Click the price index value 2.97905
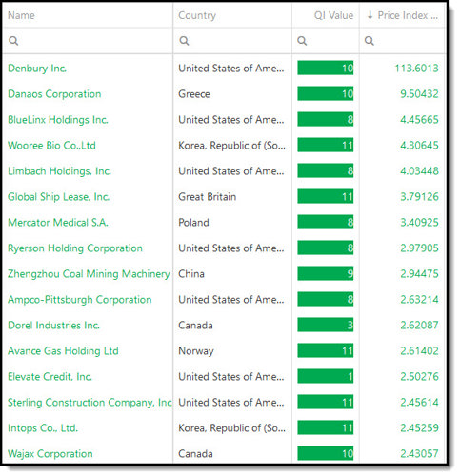 click(419, 248)
